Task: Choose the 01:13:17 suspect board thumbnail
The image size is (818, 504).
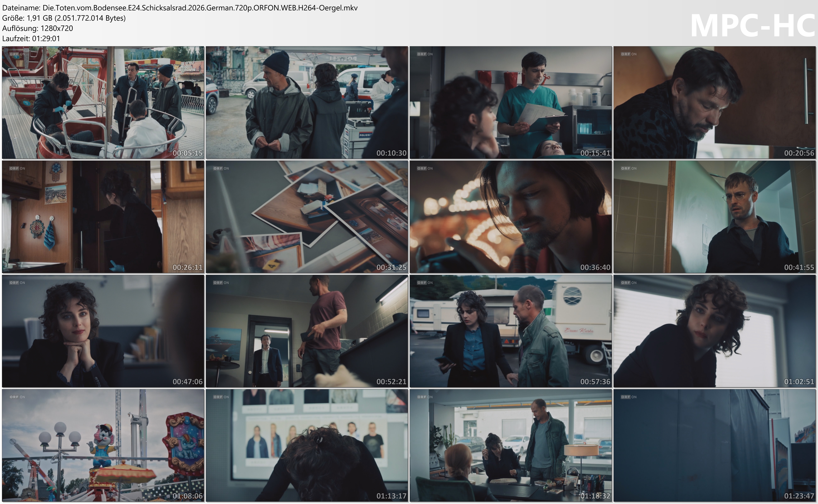Action: tap(307, 445)
